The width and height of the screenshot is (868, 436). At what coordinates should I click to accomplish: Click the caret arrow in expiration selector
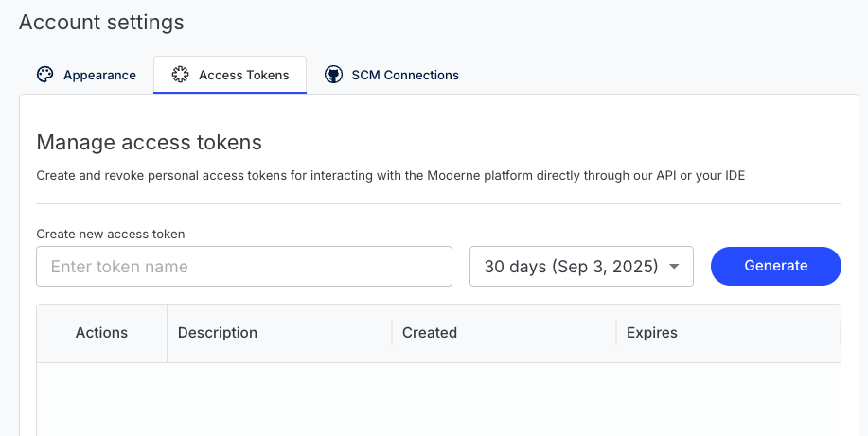674,266
